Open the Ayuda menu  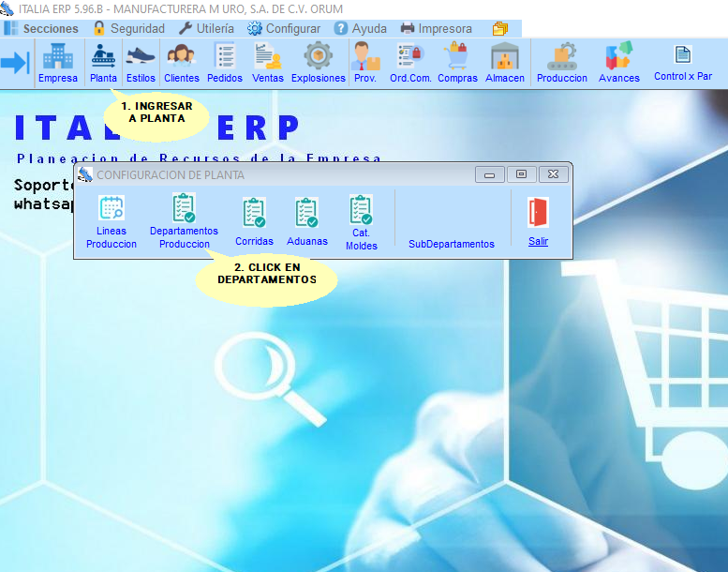pyautogui.click(x=361, y=29)
